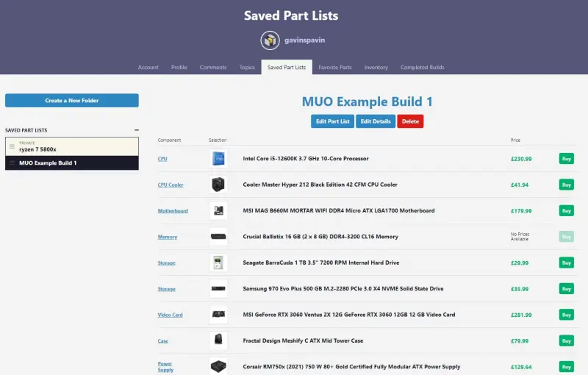Viewport: 588px width, 375px height.
Task: Collapse the Saved Part Lists section
Action: coord(137,130)
